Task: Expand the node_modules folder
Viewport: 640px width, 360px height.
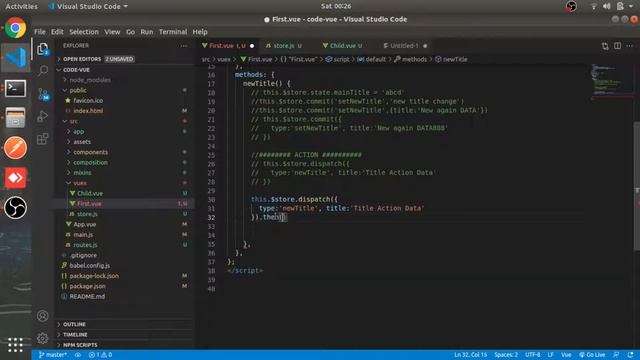Action: tap(124, 80)
